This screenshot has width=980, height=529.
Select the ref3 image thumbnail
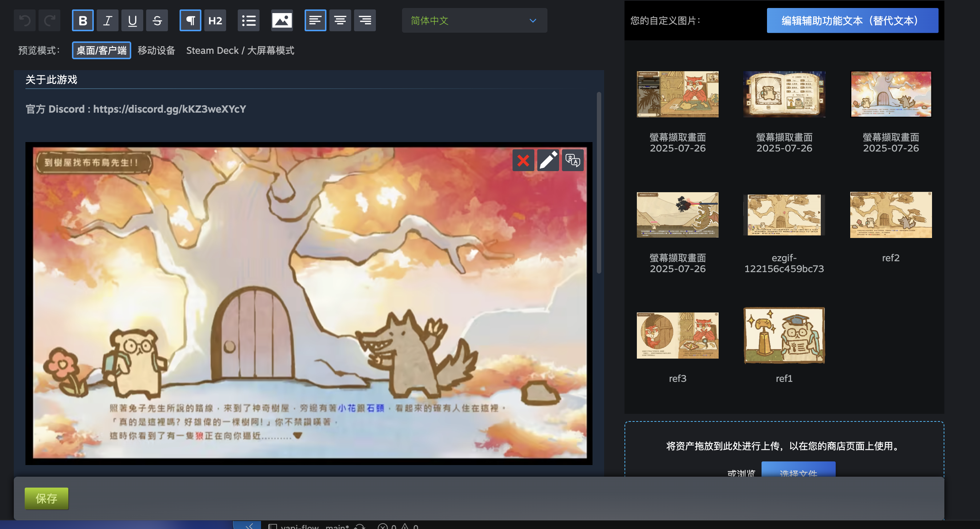[678, 335]
